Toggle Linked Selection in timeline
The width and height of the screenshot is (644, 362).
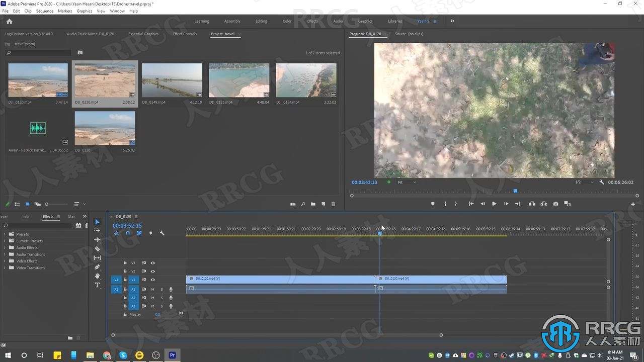tap(139, 233)
